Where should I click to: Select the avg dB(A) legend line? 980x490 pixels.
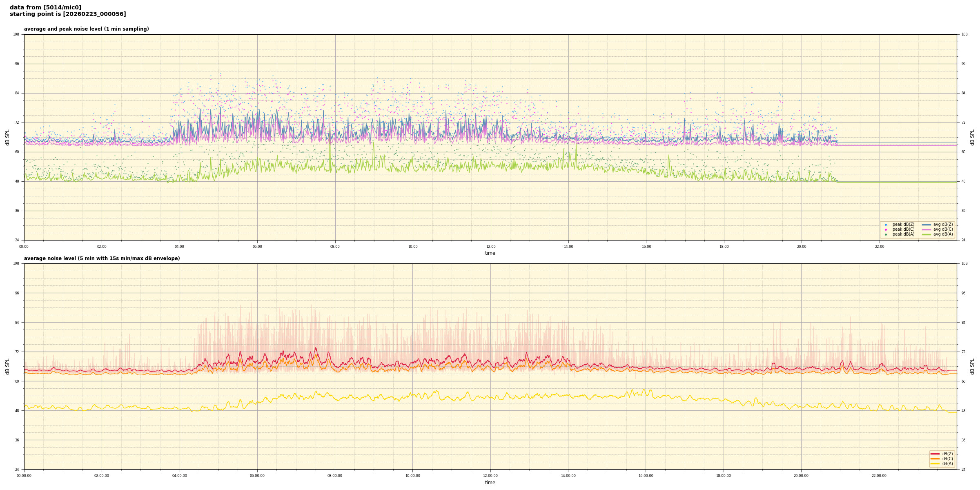(x=927, y=234)
